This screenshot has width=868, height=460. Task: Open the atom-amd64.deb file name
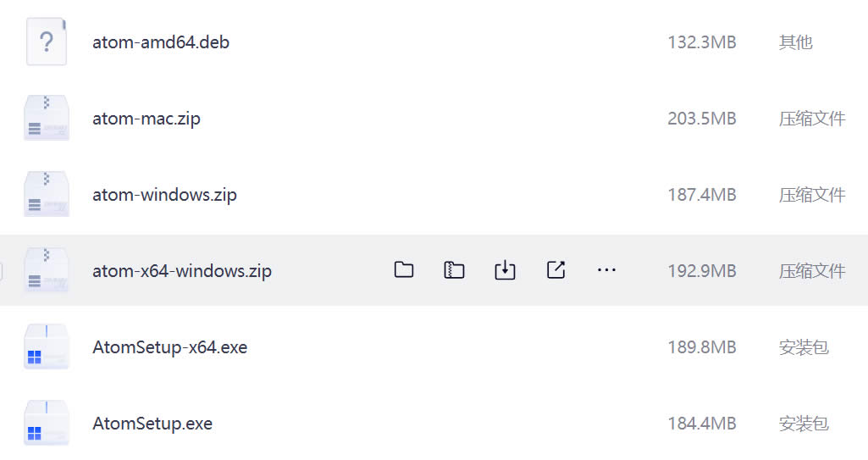point(161,42)
